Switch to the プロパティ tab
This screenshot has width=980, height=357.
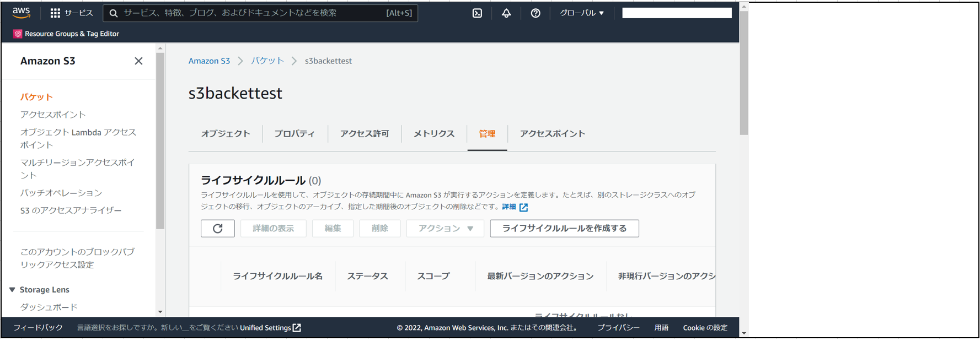point(294,134)
